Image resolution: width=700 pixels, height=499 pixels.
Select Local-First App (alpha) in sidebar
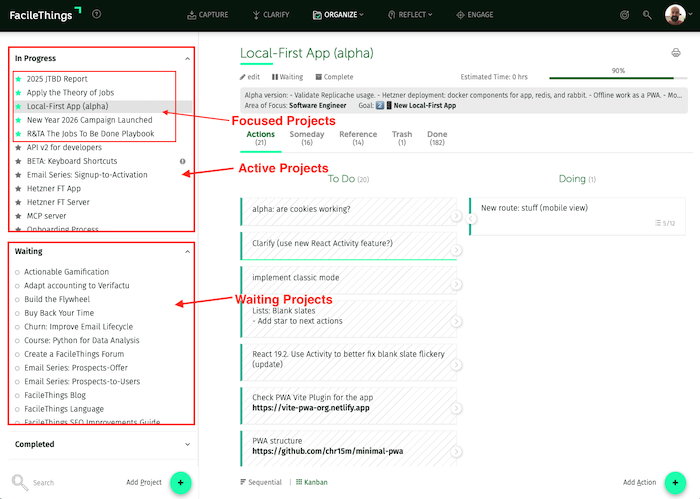coord(67,106)
